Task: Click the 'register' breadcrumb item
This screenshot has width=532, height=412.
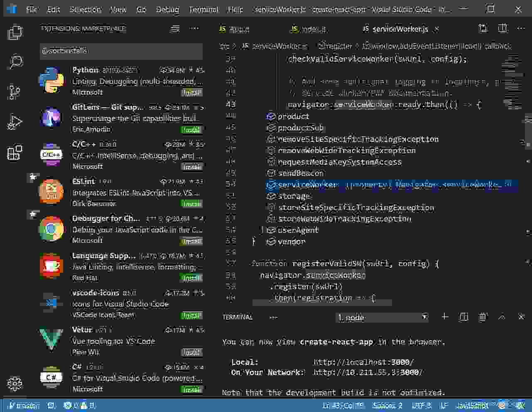Action: pyautogui.click(x=335, y=46)
